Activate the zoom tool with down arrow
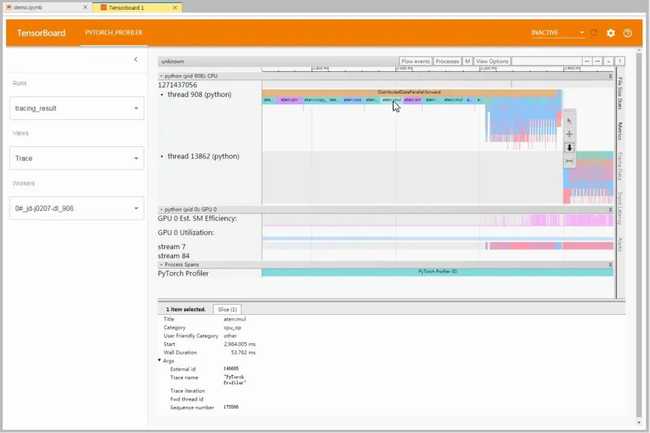The width and height of the screenshot is (650, 433). (x=569, y=147)
